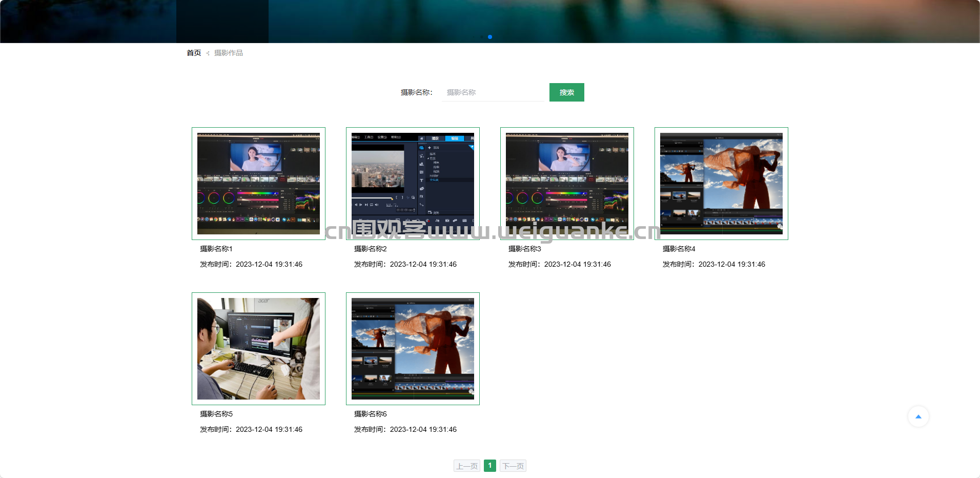The height and width of the screenshot is (478, 980).
Task: Focus the 摄影名称 search input field
Action: click(x=493, y=92)
